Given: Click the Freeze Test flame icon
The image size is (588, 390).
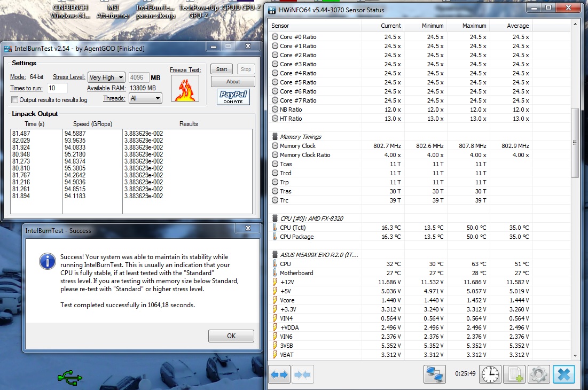Looking at the screenshot, I should tap(185, 89).
